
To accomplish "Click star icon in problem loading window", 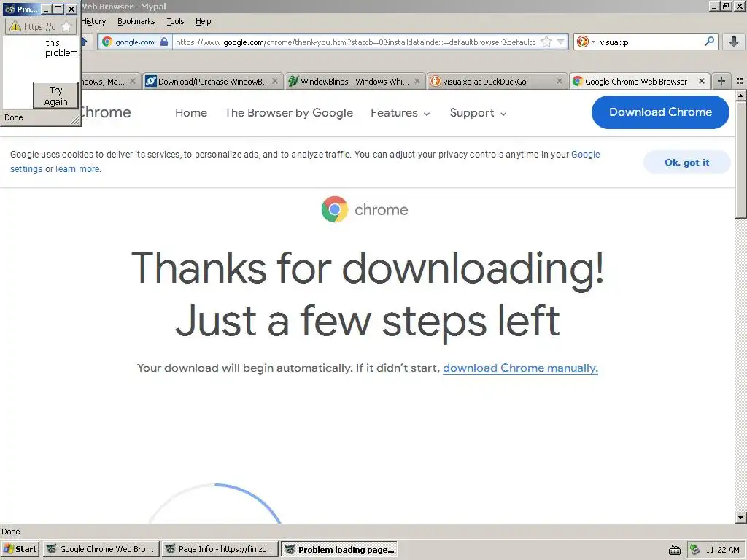I will (66, 27).
